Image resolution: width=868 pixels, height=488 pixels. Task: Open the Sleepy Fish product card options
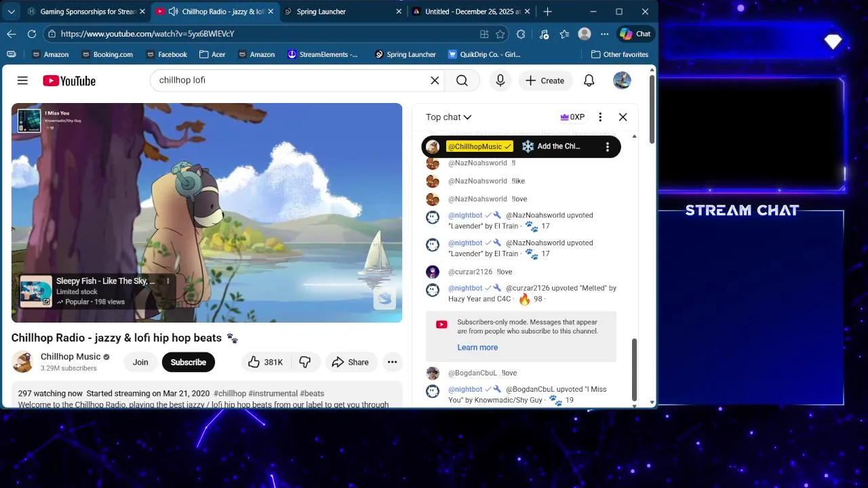(x=168, y=281)
